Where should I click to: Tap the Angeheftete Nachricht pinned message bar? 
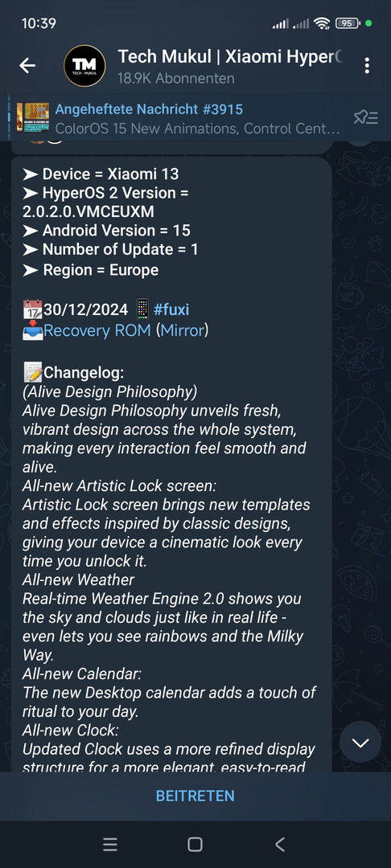(x=195, y=118)
